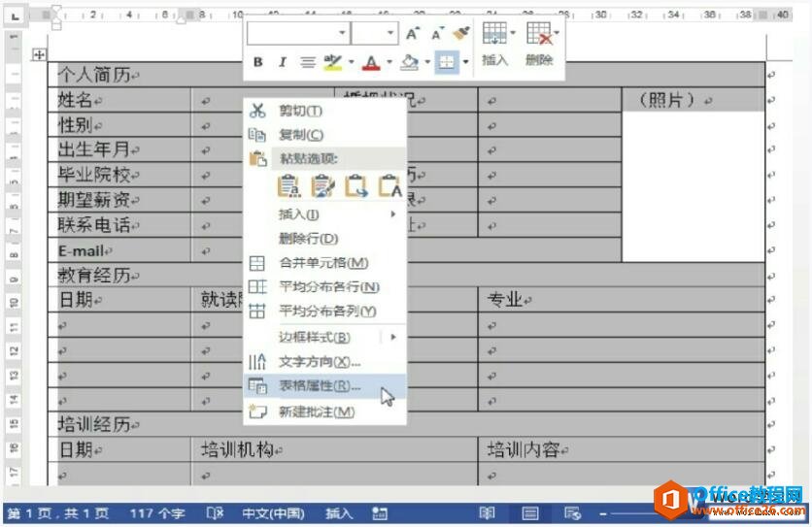Click the 出生年月 cell
The height and width of the screenshot is (527, 812).
coord(119,149)
